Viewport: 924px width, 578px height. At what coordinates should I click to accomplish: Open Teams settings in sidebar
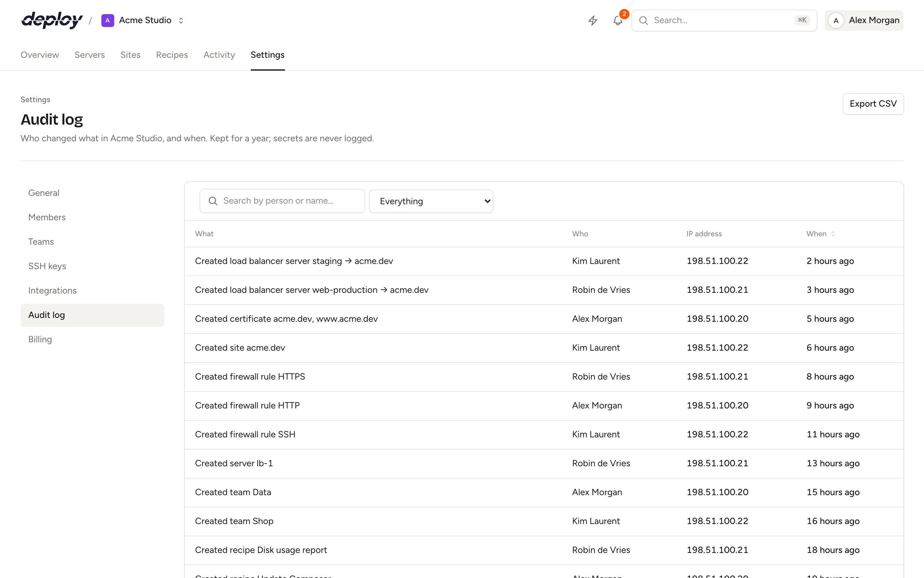click(92, 242)
